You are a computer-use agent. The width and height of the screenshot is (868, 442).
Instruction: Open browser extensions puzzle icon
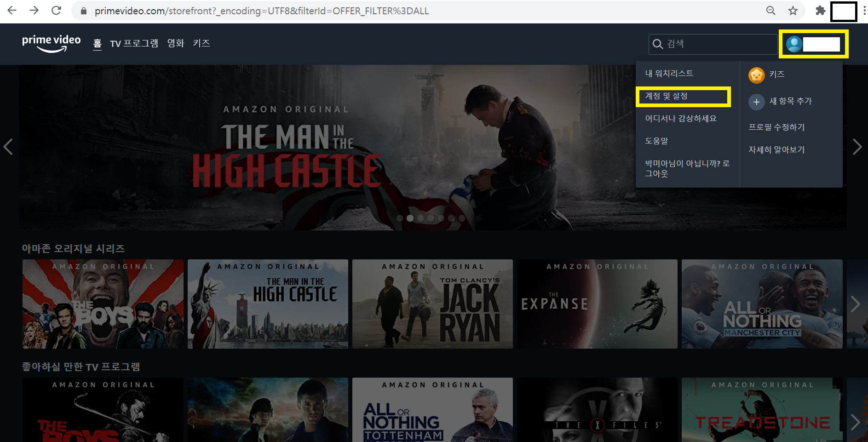[820, 11]
